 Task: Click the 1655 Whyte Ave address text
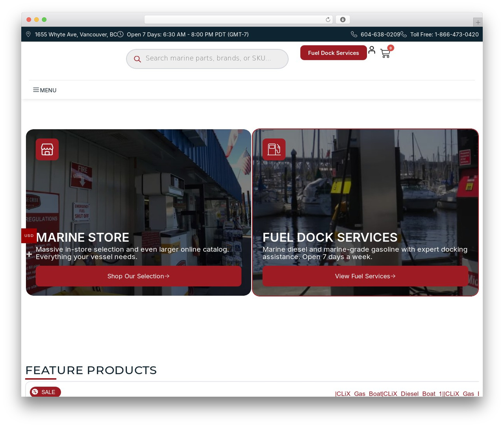[76, 34]
